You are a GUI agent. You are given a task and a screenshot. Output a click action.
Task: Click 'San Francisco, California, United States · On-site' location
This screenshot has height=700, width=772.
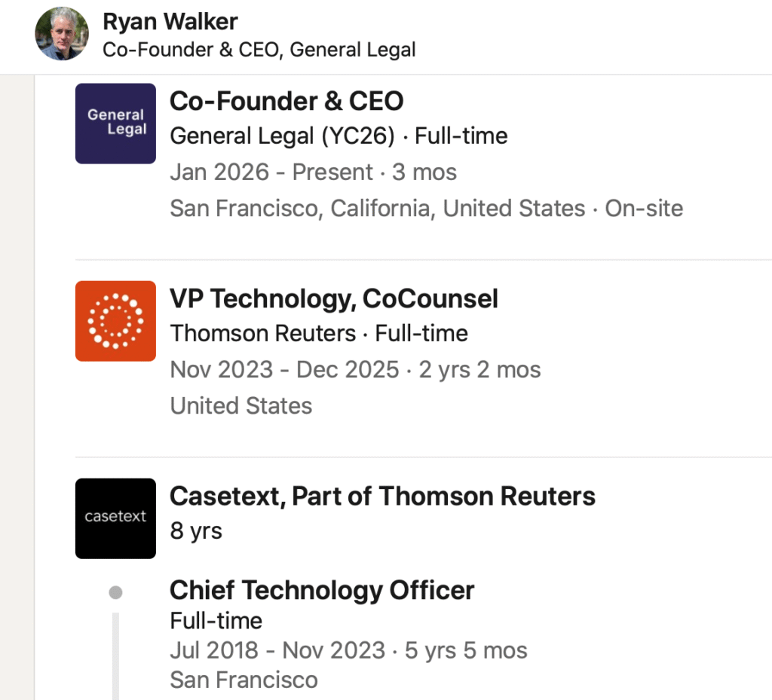click(x=426, y=208)
